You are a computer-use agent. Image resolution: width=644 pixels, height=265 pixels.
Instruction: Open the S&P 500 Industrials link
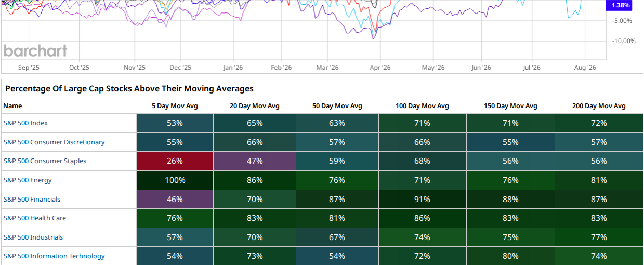tap(33, 237)
